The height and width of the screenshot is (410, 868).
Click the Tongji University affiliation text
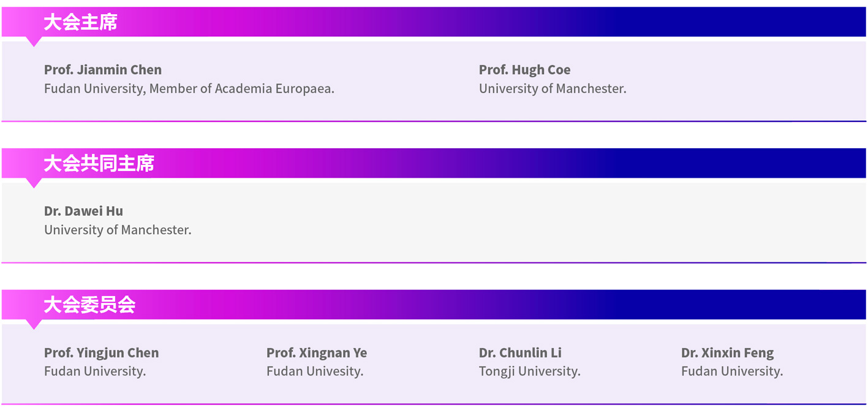tap(529, 371)
